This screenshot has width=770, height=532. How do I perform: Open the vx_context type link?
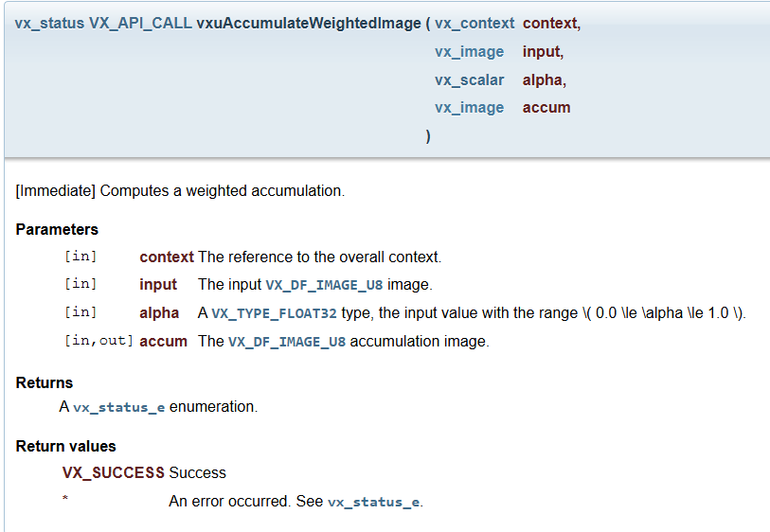(x=475, y=23)
